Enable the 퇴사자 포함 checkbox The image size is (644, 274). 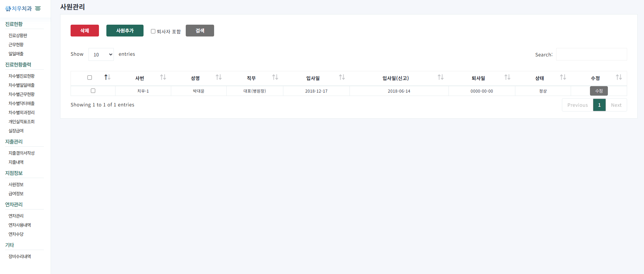[153, 31]
